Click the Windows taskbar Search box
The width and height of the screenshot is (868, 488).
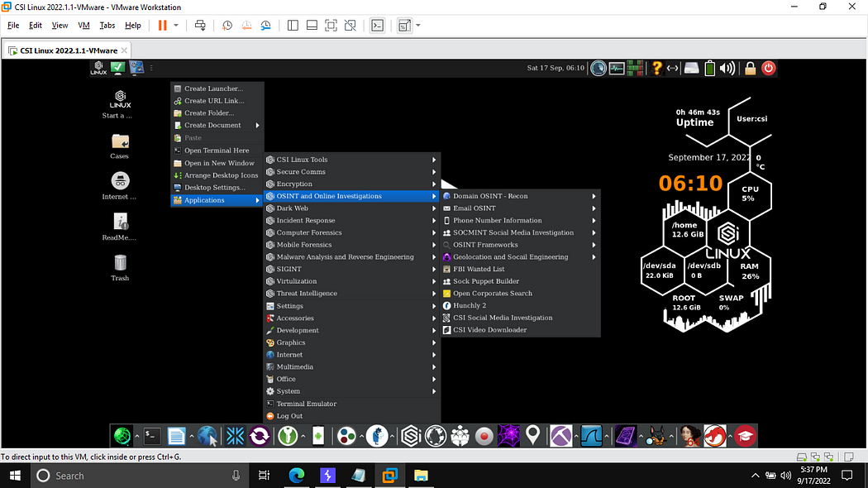click(138, 476)
